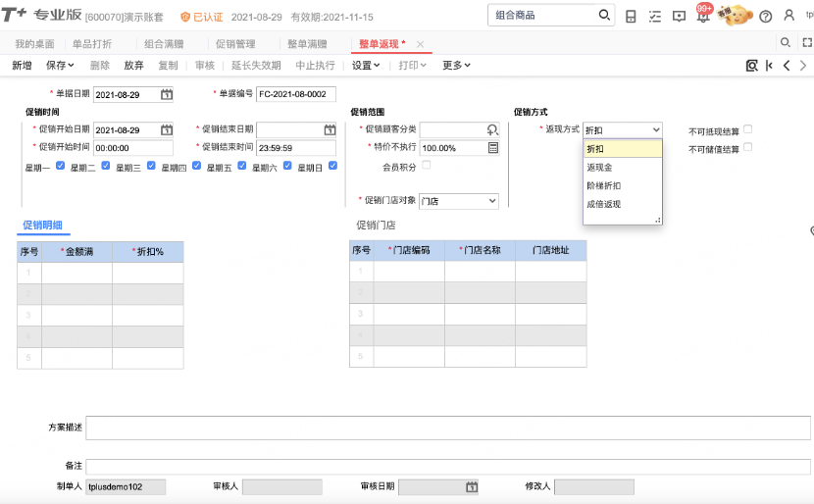
Task: Click the search magnifier in top search box
Action: point(604,15)
